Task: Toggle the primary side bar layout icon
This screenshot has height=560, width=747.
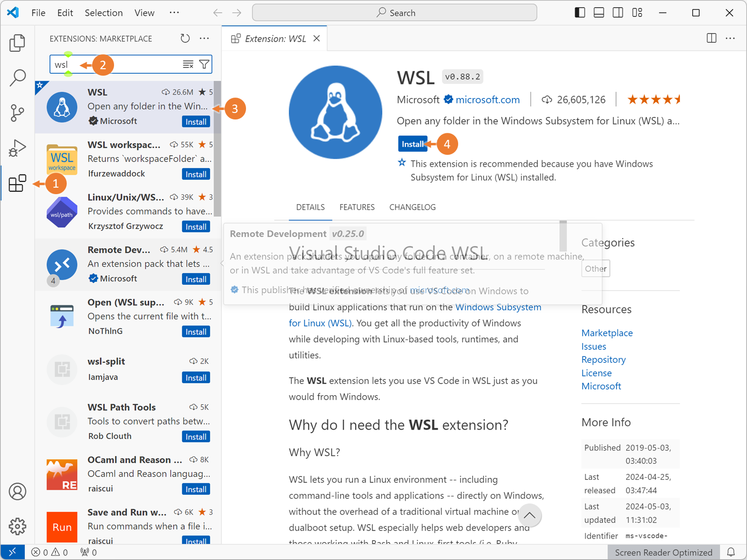Action: click(580, 13)
